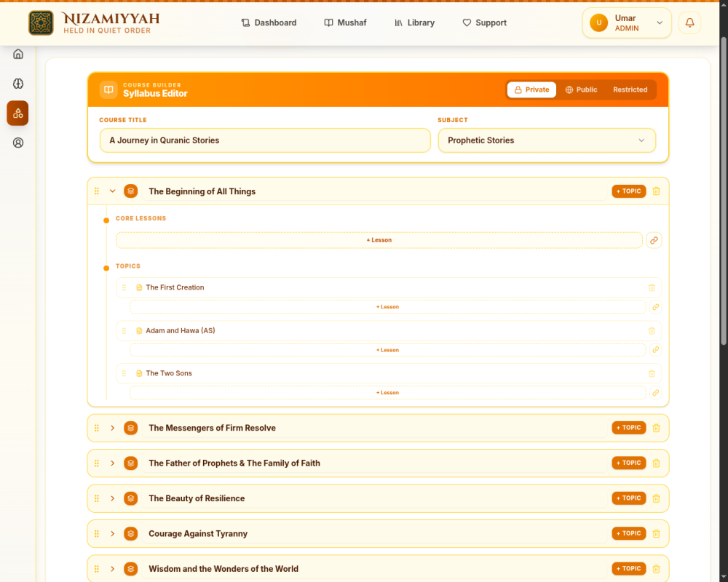Expand The Father of Prophets unit
728x582 pixels.
(x=112, y=463)
